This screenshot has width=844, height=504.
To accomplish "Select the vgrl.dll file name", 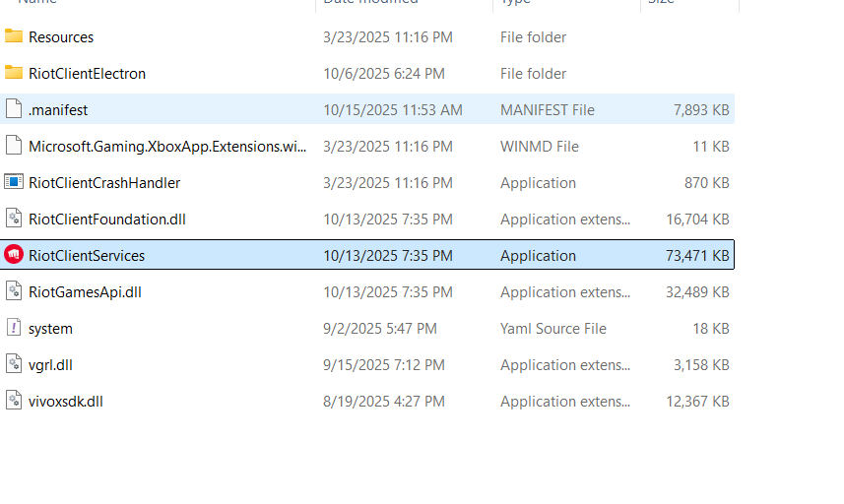I will tap(50, 365).
